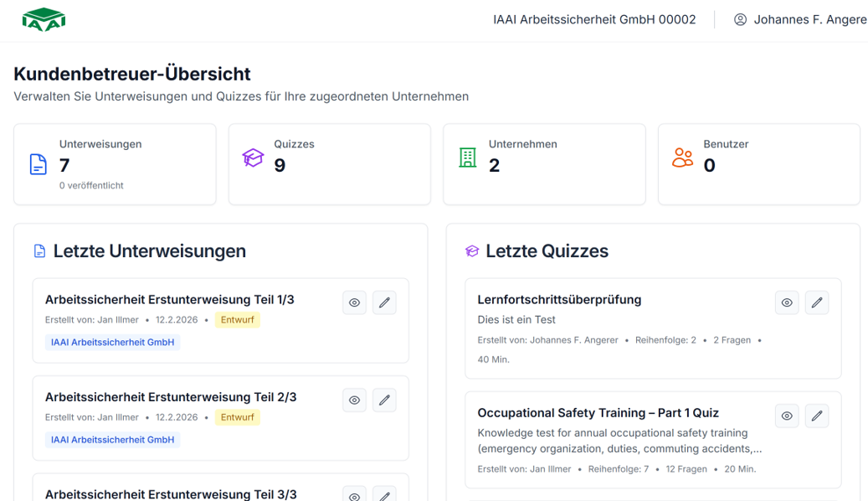Click the '12 Fragen' text
This screenshot has width=868, height=501.
coord(686,469)
